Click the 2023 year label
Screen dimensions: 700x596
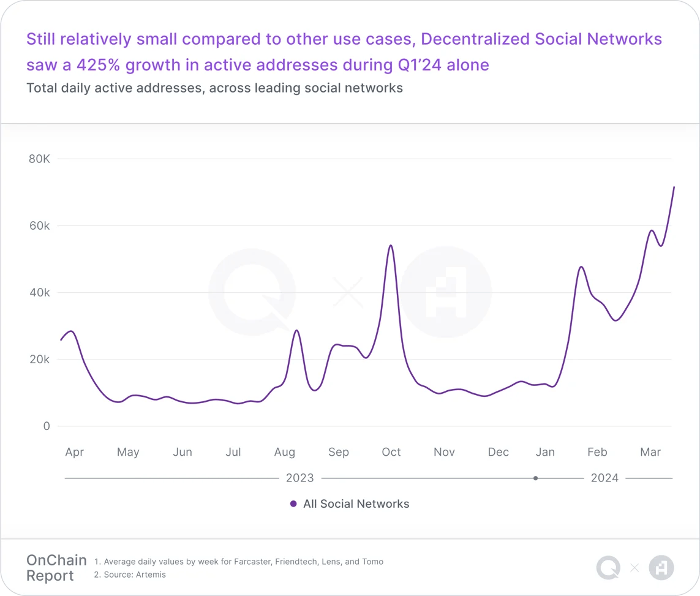299,478
